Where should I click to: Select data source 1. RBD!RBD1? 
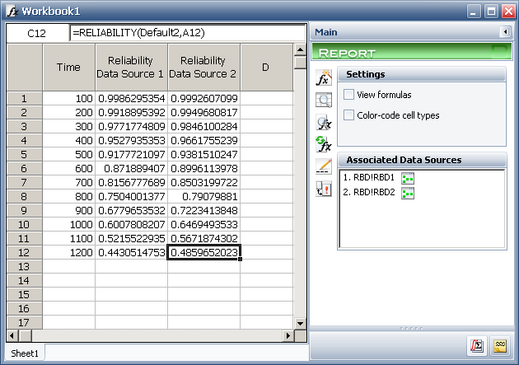click(x=369, y=178)
